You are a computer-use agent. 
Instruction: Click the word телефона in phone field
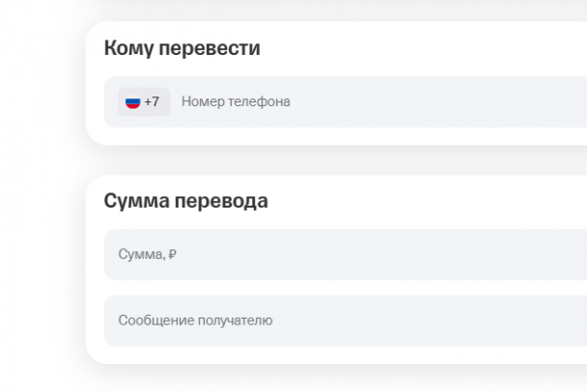coord(263,101)
